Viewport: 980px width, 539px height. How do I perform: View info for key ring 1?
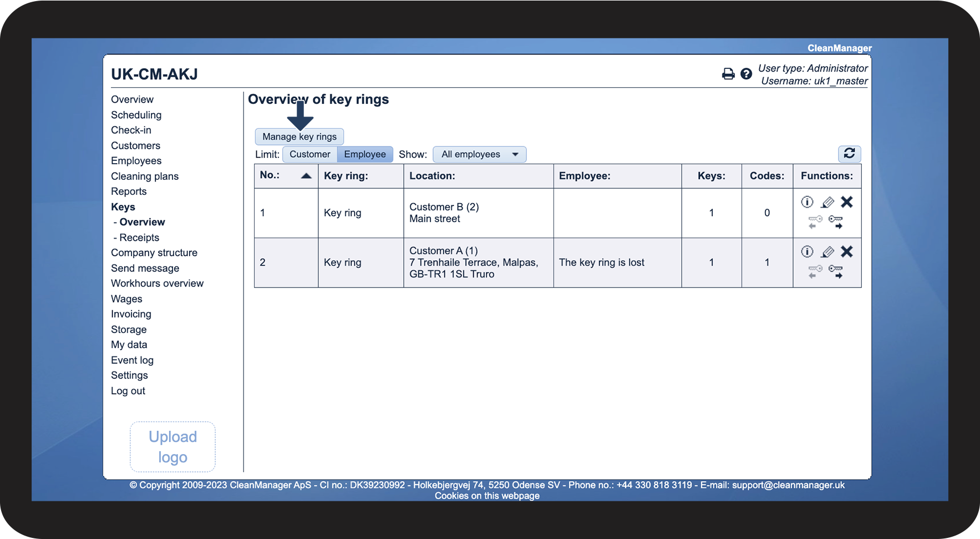(807, 202)
